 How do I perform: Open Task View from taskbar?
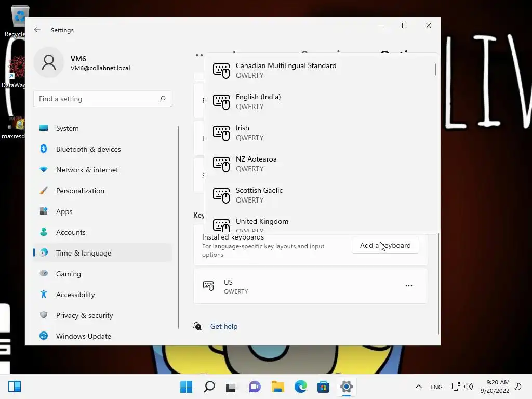pyautogui.click(x=231, y=387)
